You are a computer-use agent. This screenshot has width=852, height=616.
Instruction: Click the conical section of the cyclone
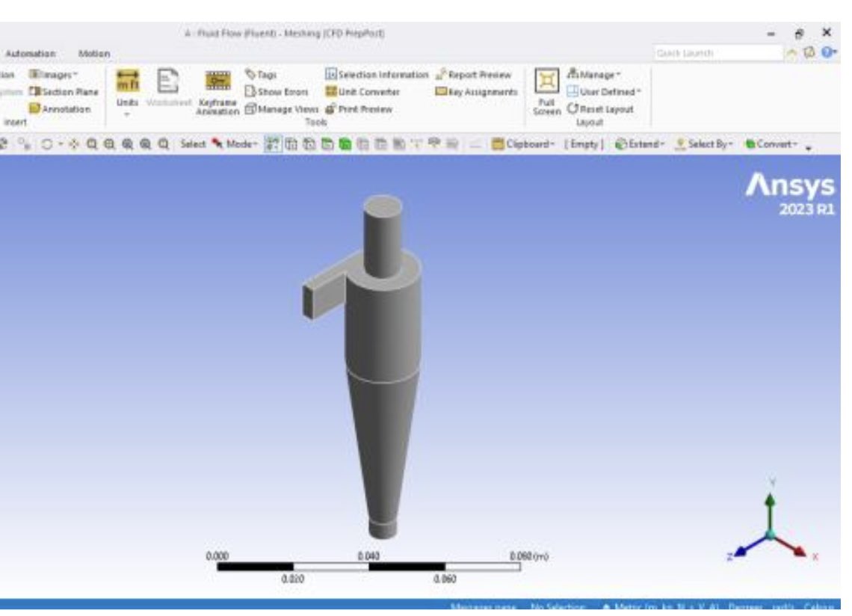tap(382, 446)
